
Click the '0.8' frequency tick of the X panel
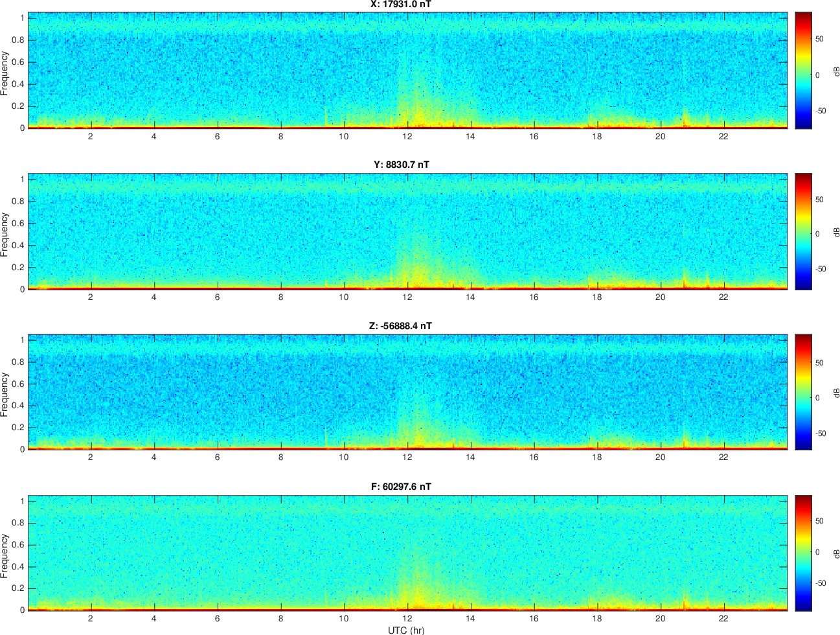click(x=18, y=40)
